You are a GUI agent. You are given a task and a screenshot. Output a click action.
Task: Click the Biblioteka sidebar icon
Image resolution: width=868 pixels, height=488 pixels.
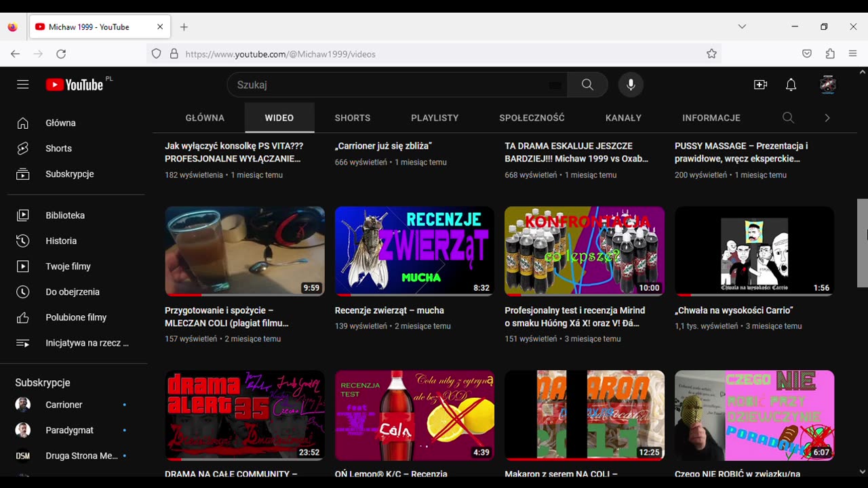pyautogui.click(x=23, y=216)
